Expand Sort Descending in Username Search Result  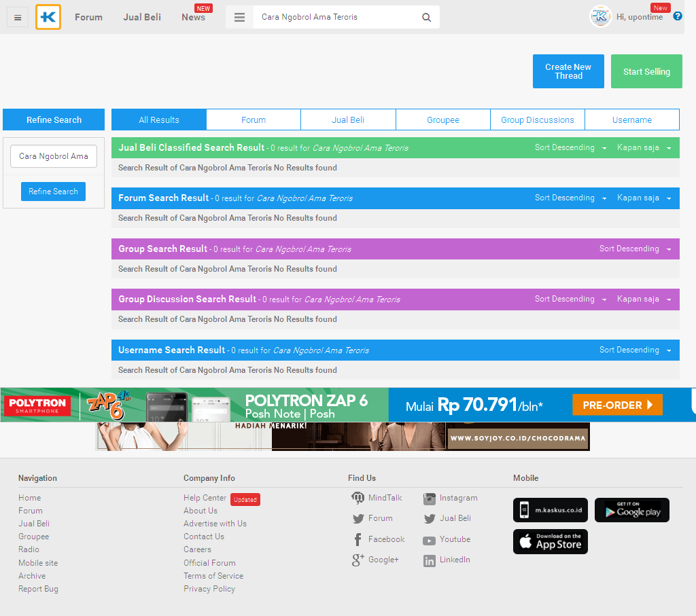coord(636,350)
